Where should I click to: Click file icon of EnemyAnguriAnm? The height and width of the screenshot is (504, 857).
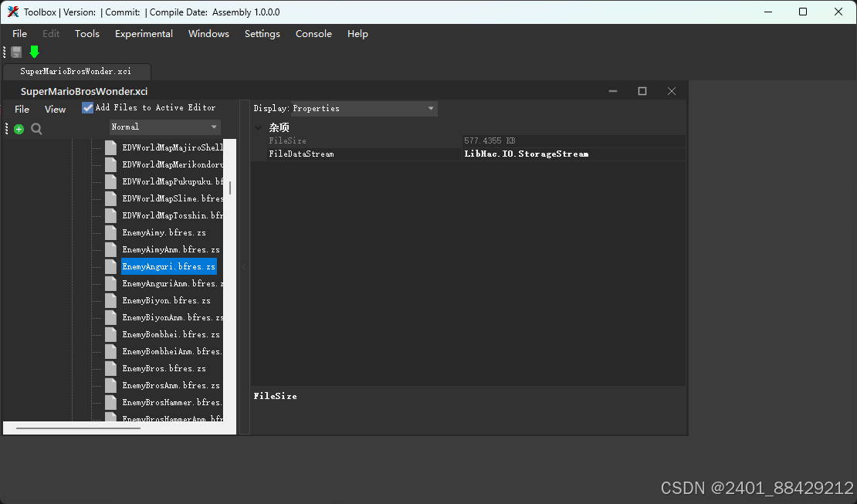111,283
